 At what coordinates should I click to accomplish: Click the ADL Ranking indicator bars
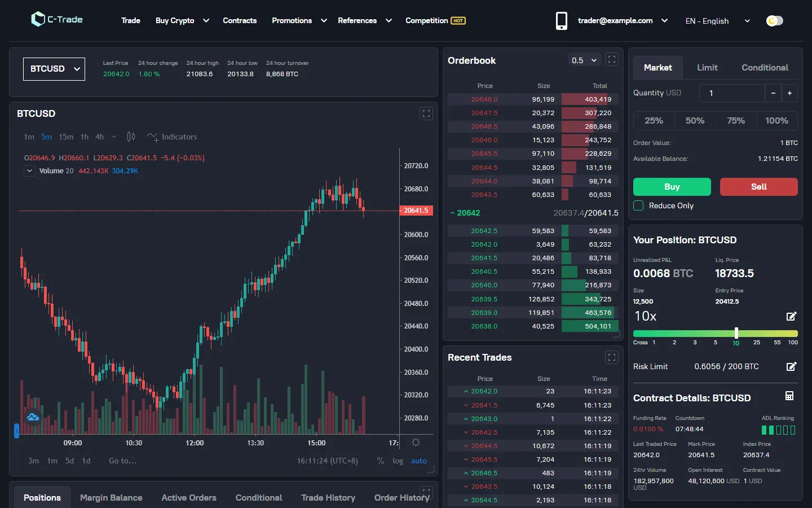[x=778, y=430]
